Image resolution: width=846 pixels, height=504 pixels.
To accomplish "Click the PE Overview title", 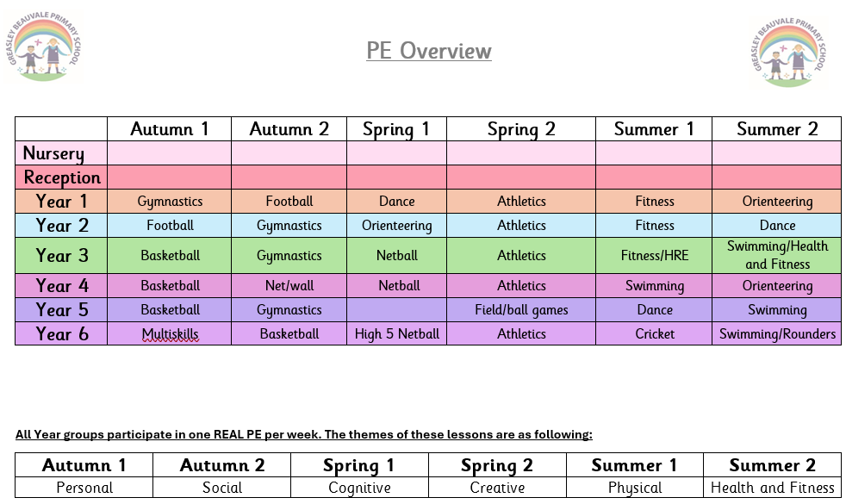I will [x=429, y=51].
